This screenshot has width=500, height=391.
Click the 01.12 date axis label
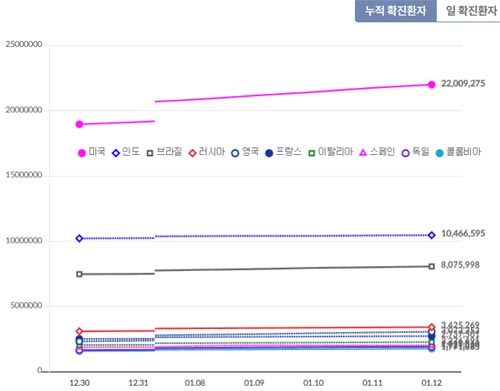coord(432,383)
